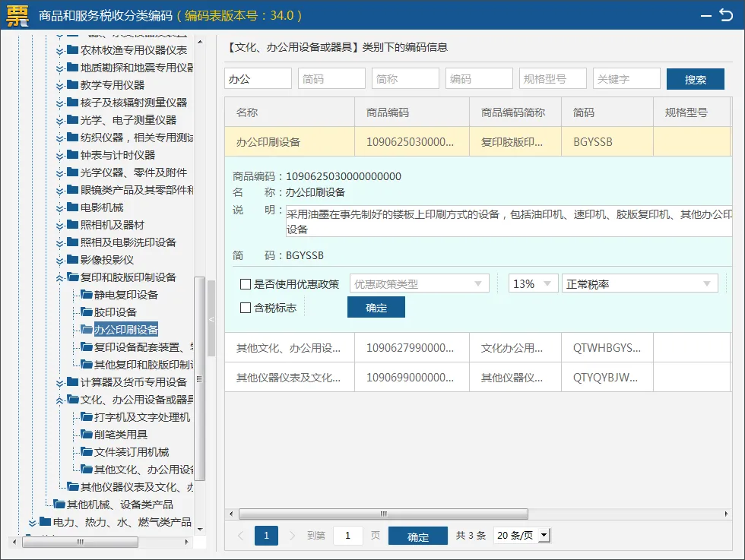
Task: Expand the 计算器及货币专用设备 tree node
Action: click(x=59, y=383)
